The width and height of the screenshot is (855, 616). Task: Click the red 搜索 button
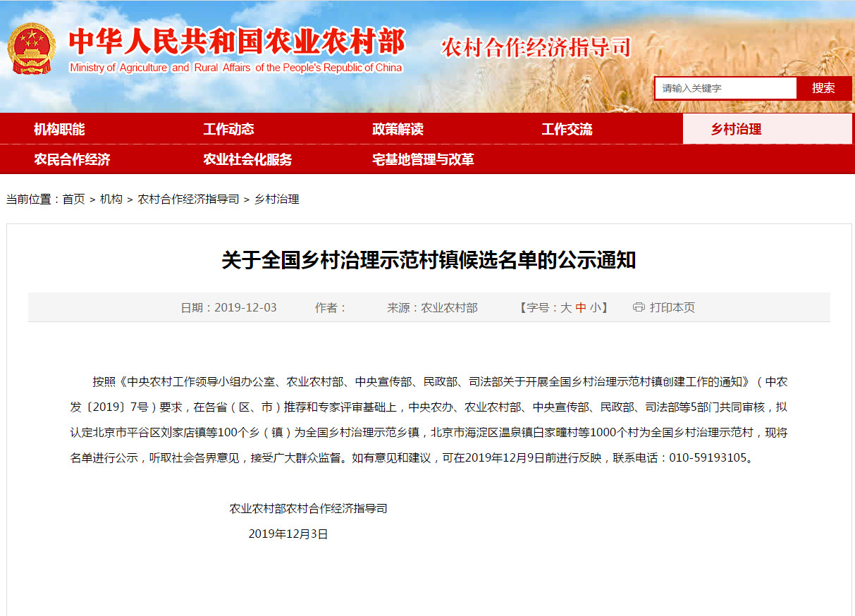pyautogui.click(x=823, y=88)
